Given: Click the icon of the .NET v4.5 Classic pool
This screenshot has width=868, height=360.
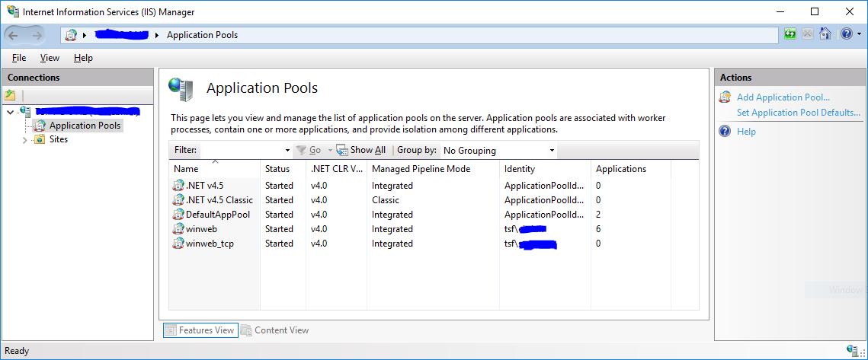Looking at the screenshot, I should pyautogui.click(x=179, y=199).
